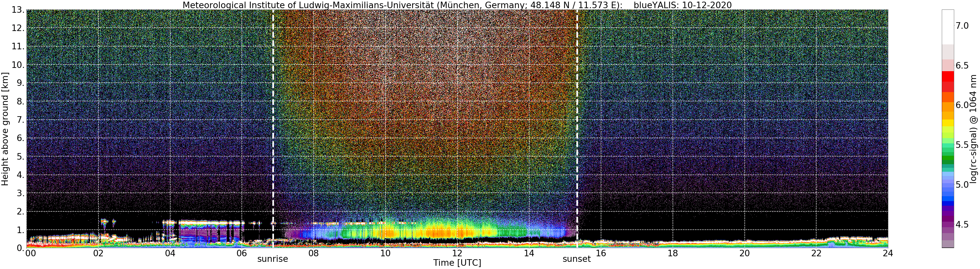Click time-axis tick label "12"
The image size is (980, 269).
[x=457, y=253]
